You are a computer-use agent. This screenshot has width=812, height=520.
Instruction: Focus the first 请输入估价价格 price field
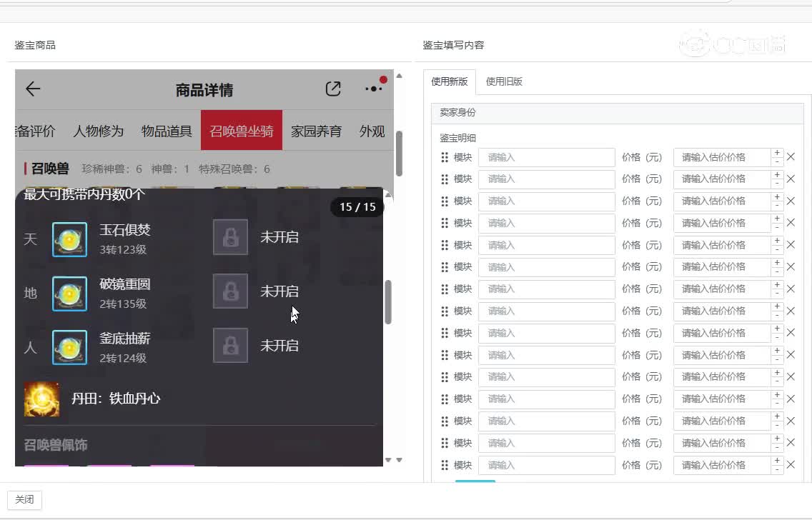point(722,157)
